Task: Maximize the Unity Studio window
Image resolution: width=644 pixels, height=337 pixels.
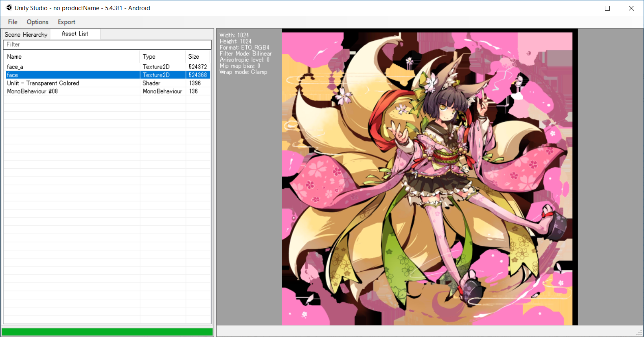Action: pyautogui.click(x=607, y=8)
